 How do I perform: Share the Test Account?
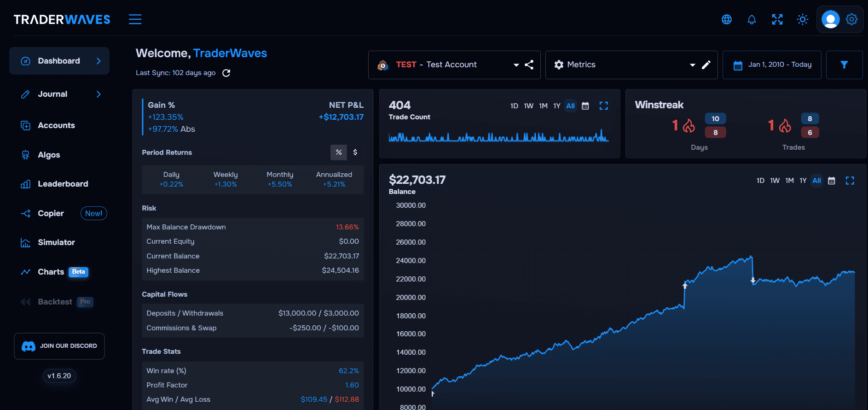(x=529, y=65)
